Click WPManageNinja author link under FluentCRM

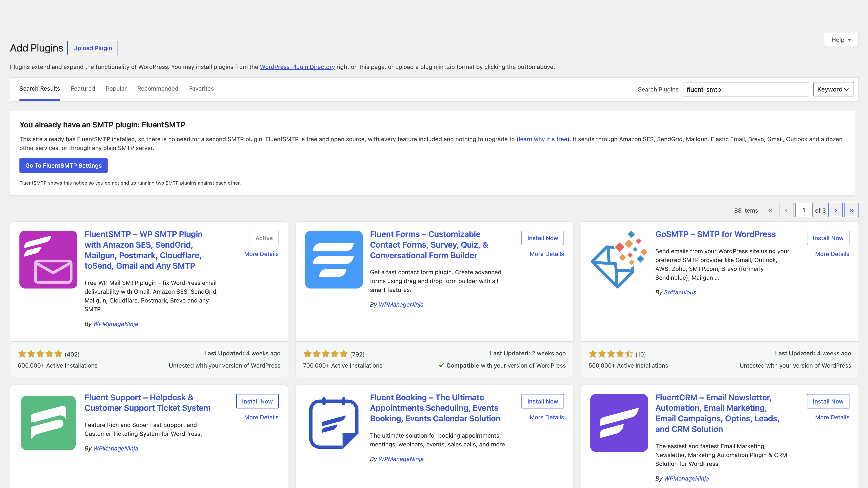pyautogui.click(x=686, y=478)
